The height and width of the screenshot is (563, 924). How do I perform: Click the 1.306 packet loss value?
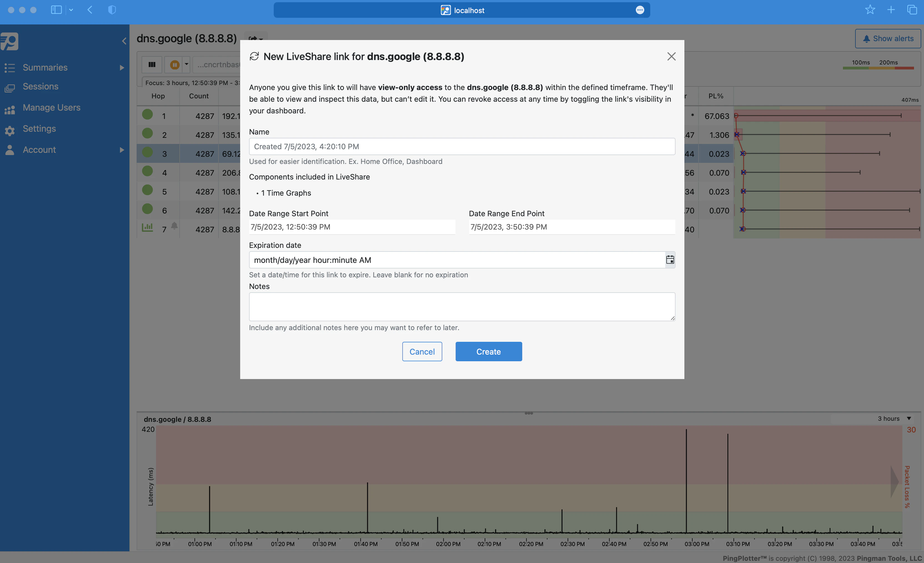point(719,135)
